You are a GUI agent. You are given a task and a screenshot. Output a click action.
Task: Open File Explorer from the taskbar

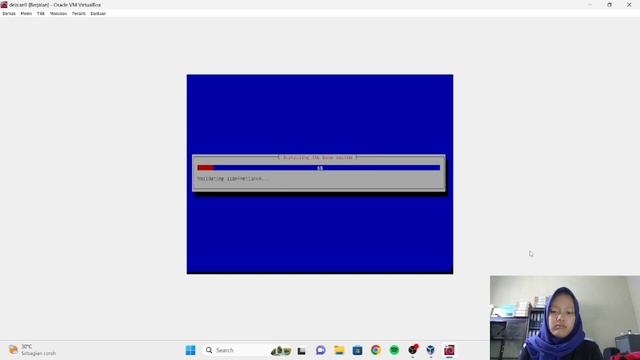(x=339, y=350)
